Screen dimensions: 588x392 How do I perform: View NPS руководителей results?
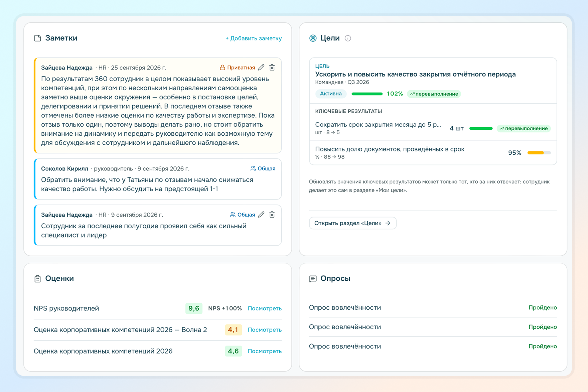[265, 308]
